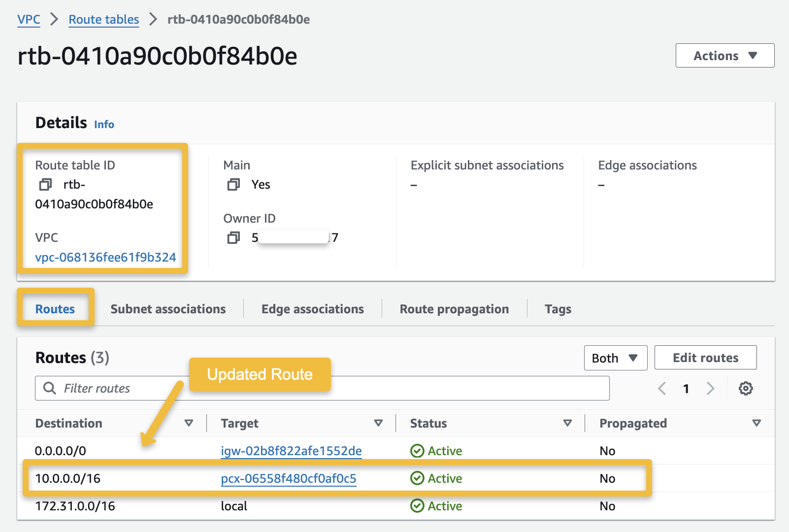Open the Actions dropdown
This screenshot has height=532, width=789.
click(724, 55)
